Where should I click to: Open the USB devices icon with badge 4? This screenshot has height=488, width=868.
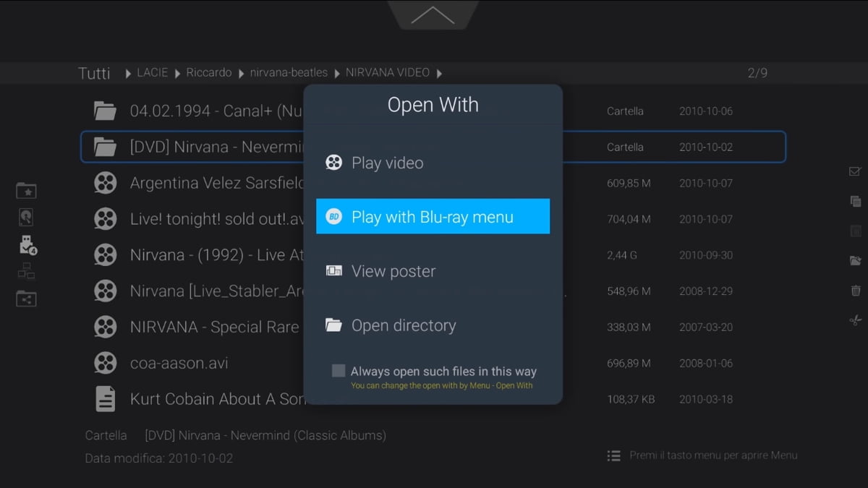pos(27,244)
